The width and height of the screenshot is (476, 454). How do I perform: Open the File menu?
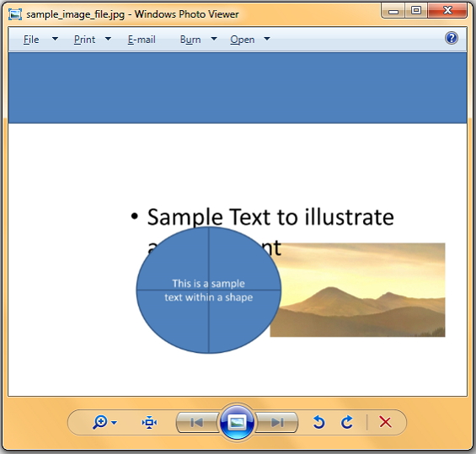(x=31, y=40)
